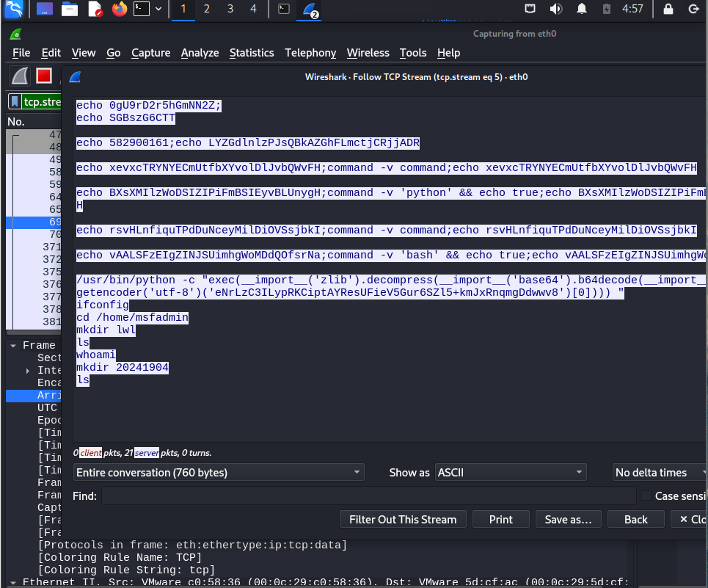Open the Go menu

pyautogui.click(x=113, y=53)
